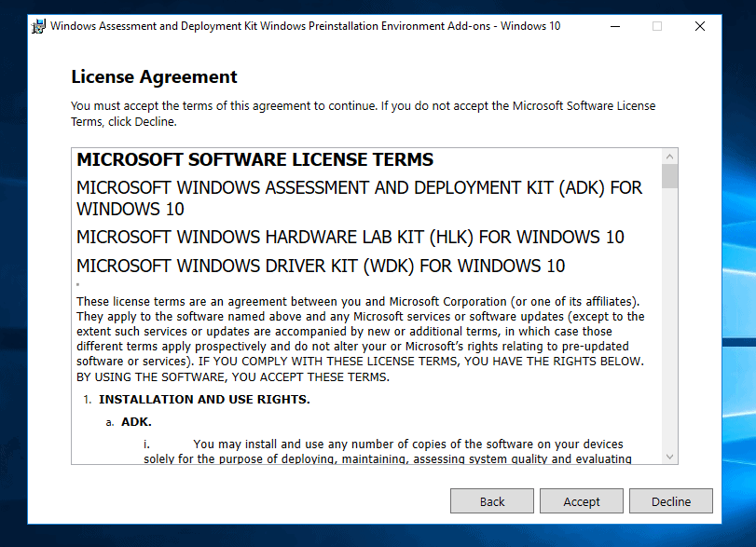The height and width of the screenshot is (547, 756).
Task: Click the Back button
Action: click(491, 500)
